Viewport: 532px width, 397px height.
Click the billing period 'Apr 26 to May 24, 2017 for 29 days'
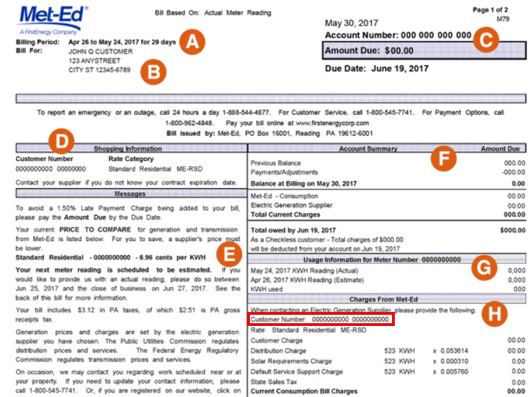click(122, 42)
